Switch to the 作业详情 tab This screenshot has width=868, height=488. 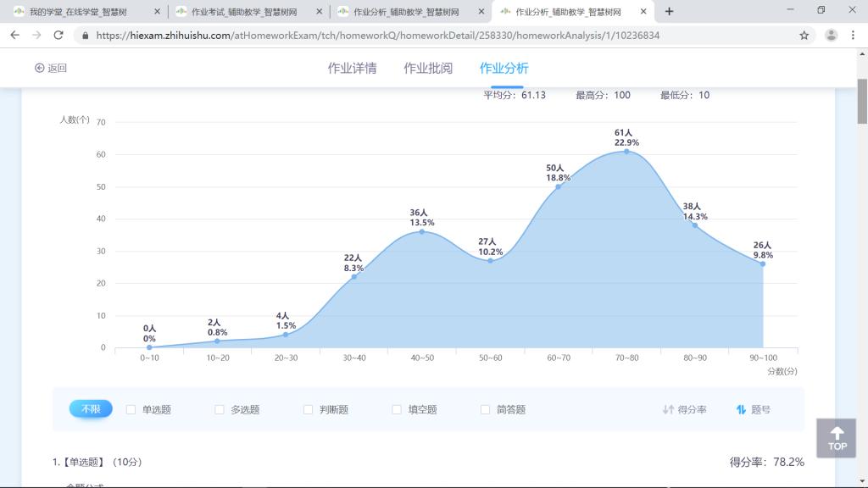352,69
